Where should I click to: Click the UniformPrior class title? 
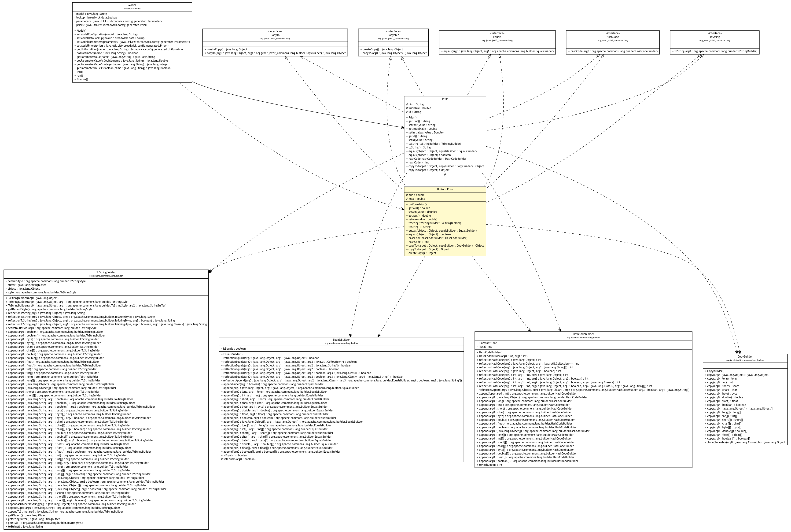tap(445, 189)
